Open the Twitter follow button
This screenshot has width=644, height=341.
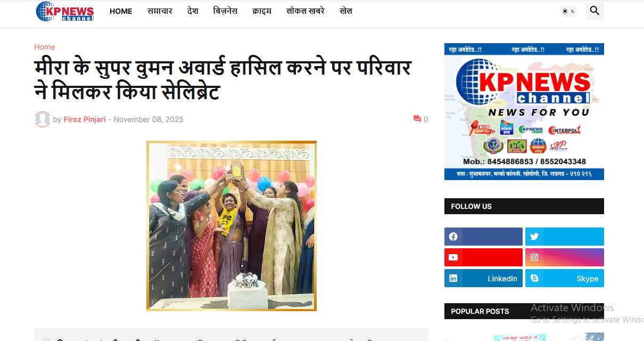pyautogui.click(x=564, y=237)
